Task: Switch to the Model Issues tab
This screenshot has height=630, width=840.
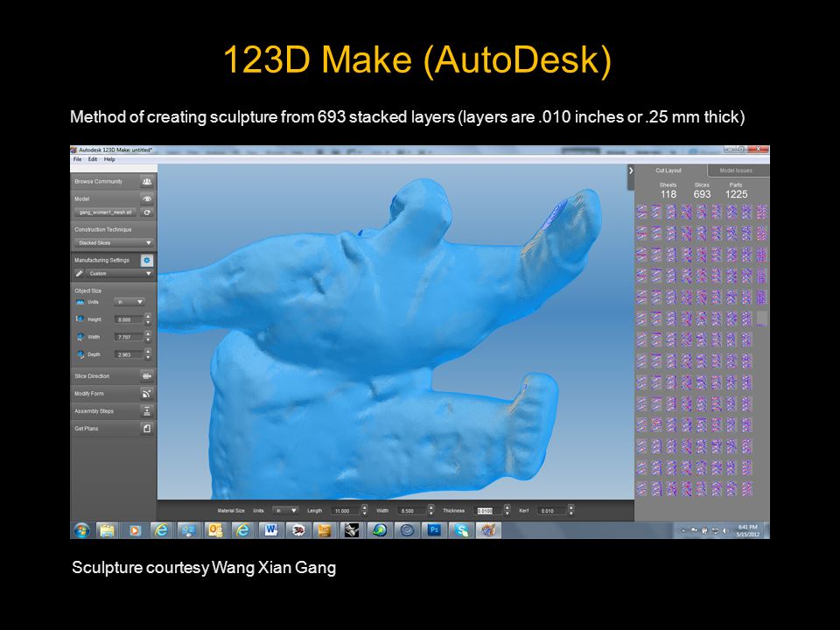Action: pyautogui.click(x=737, y=171)
